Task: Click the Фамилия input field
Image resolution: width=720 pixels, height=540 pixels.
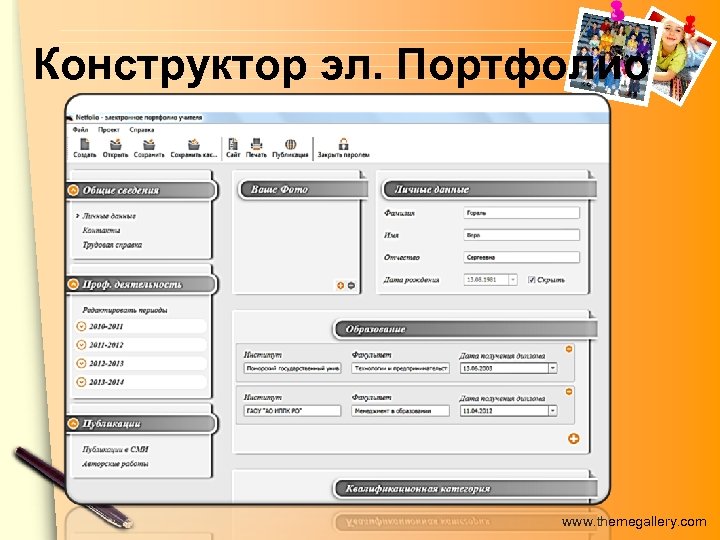Action: pyautogui.click(x=522, y=213)
